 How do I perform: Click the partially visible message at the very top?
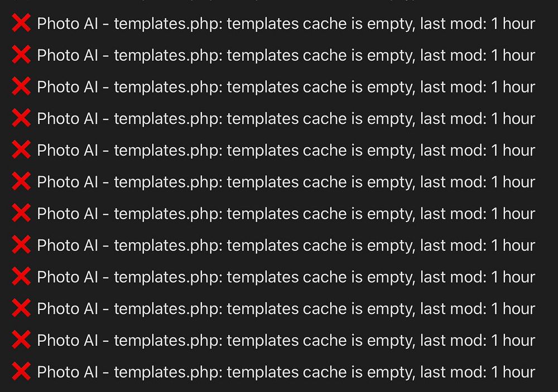[279, 2]
